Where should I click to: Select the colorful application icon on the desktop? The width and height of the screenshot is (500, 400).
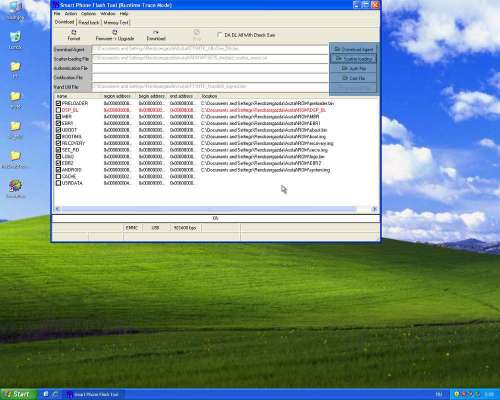click(x=15, y=186)
